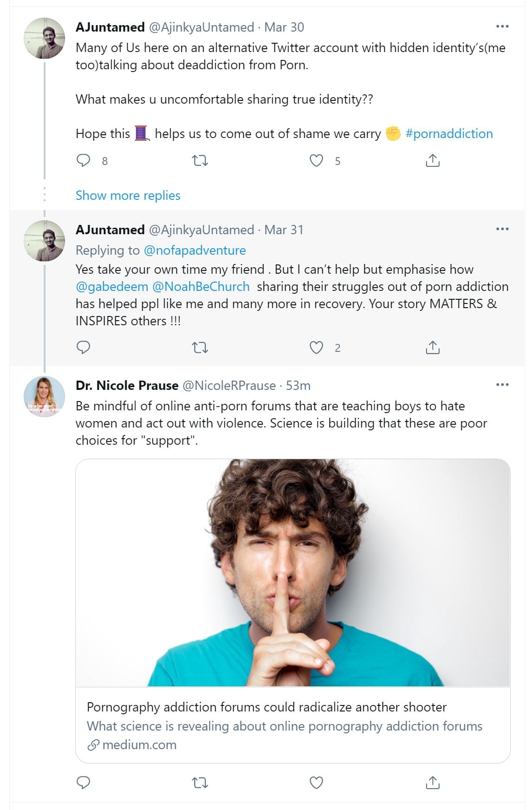
Task: Open more options on Nicole Prause's tweet
Action: click(x=502, y=385)
